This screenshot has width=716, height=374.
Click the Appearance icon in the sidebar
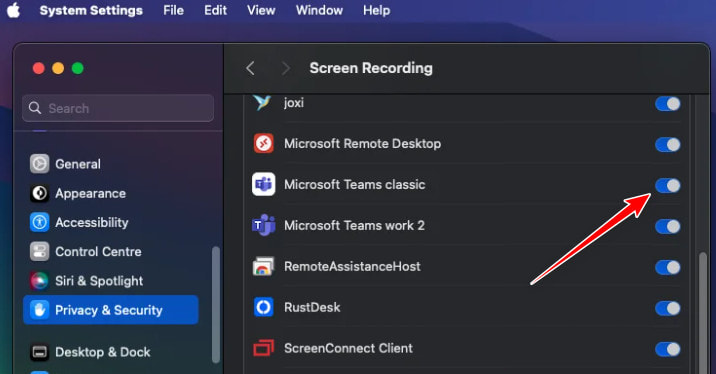[40, 193]
